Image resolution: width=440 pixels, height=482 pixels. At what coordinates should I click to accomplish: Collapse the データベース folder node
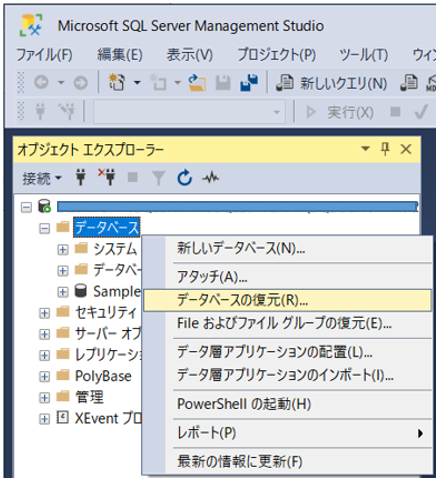tap(44, 228)
